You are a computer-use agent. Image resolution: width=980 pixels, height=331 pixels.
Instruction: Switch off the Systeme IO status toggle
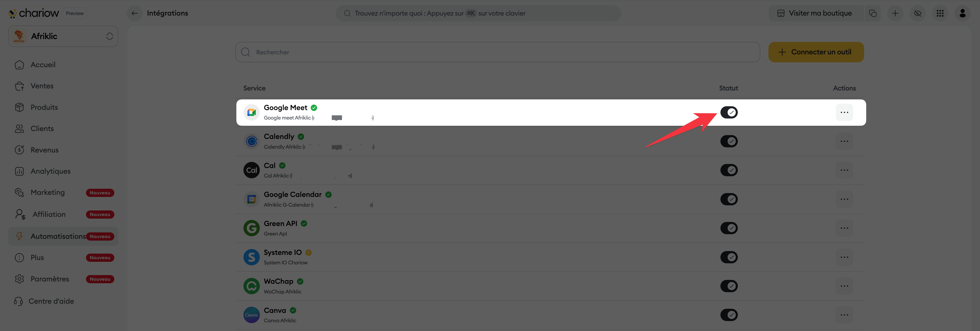[x=729, y=257]
